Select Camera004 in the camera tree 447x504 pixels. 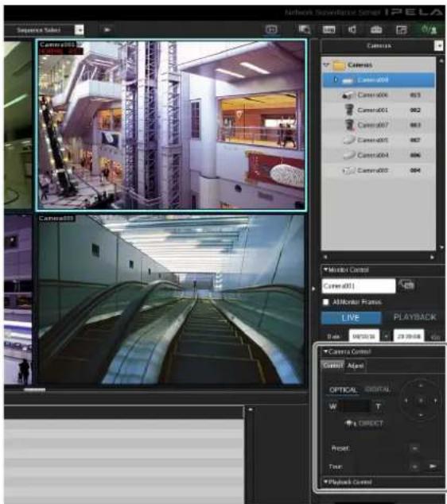point(379,155)
